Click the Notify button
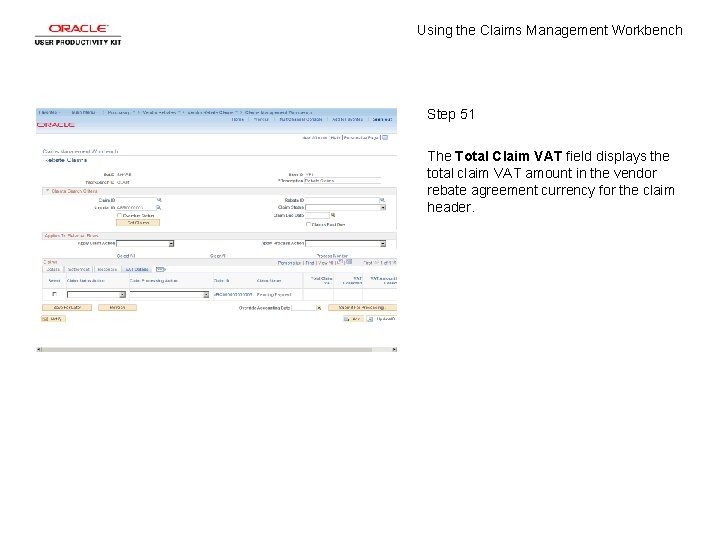The height and width of the screenshot is (540, 720). (x=53, y=319)
